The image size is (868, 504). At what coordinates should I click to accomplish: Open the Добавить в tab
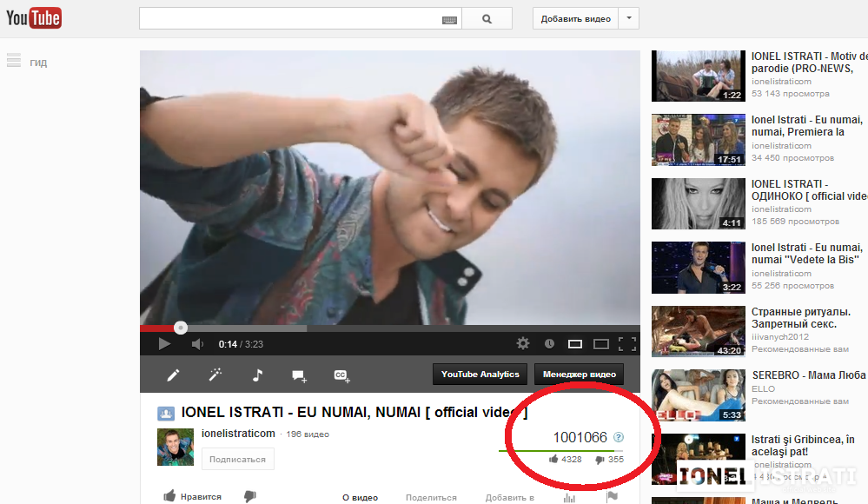pos(509,497)
